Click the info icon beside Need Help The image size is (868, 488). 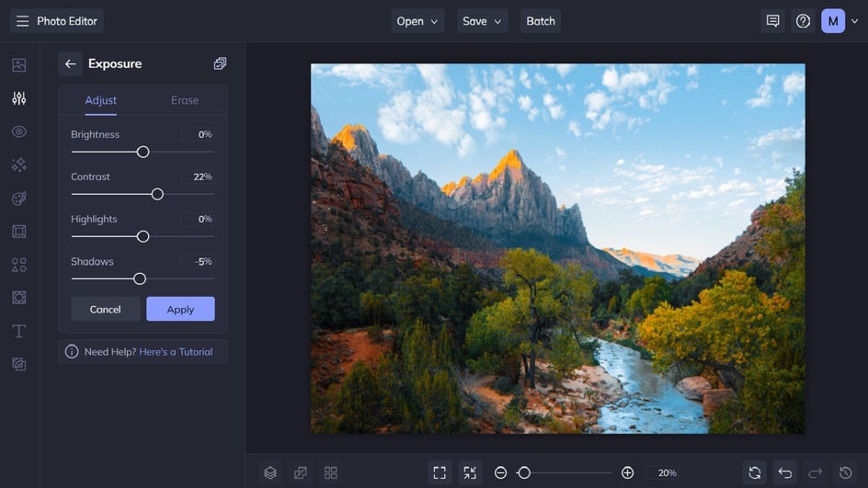click(x=72, y=352)
